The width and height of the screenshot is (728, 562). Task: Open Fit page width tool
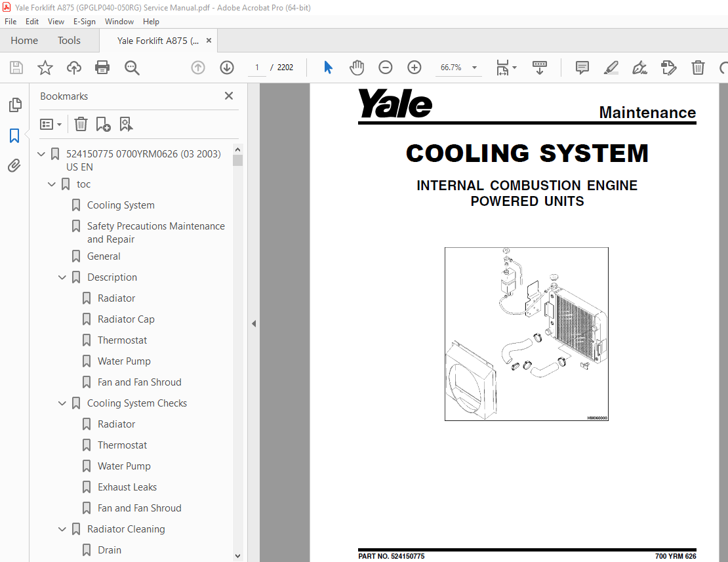(x=502, y=68)
